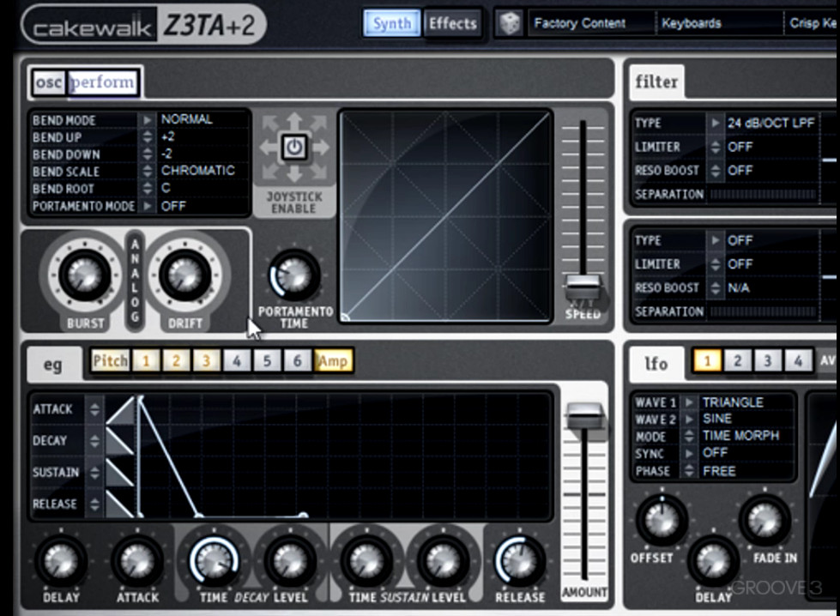
Task: Click the Portamento Time knob
Action: [294, 275]
